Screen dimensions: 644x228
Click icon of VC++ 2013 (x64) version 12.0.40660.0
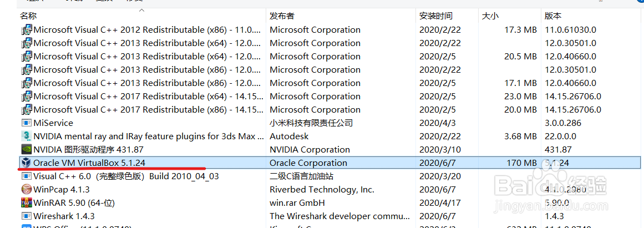[26, 57]
